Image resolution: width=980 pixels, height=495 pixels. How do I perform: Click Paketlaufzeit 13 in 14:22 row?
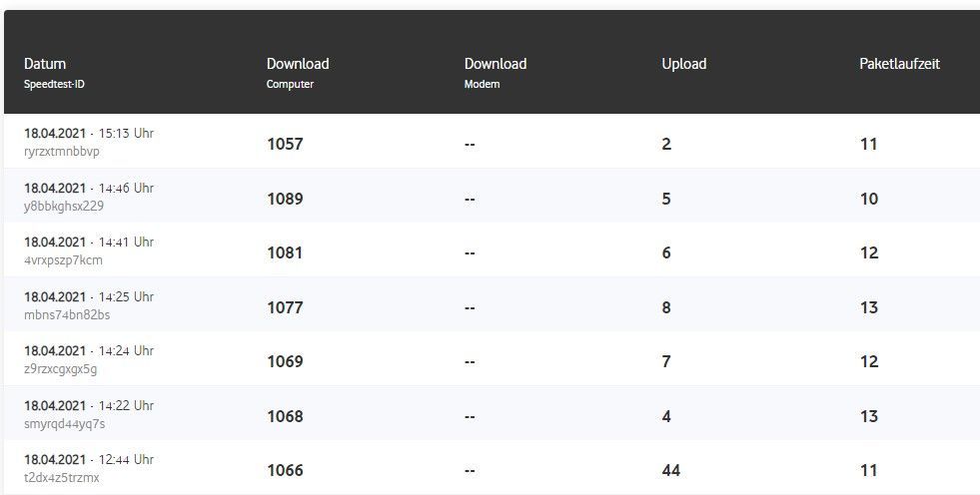coord(869,416)
